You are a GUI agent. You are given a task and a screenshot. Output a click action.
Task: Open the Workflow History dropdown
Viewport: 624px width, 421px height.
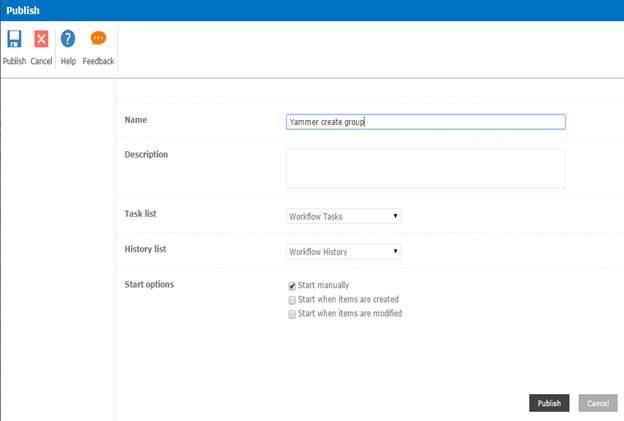(343, 251)
